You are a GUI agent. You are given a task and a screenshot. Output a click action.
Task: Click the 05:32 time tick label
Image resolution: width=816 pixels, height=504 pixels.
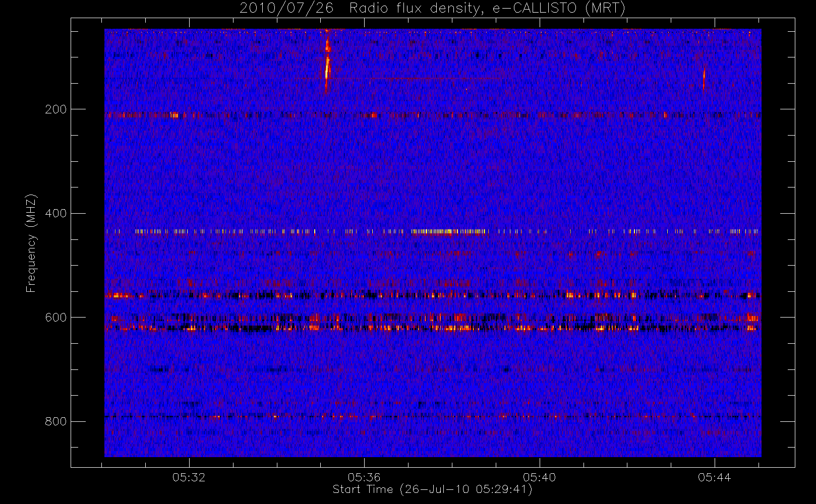coord(189,477)
